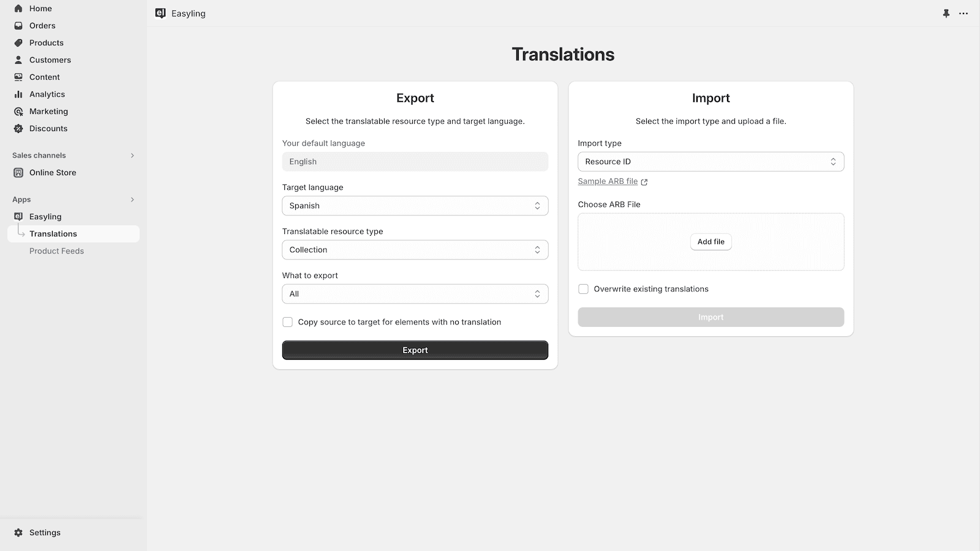Expand the Sales channels section
Image resolution: width=980 pixels, height=551 pixels.
tap(132, 156)
